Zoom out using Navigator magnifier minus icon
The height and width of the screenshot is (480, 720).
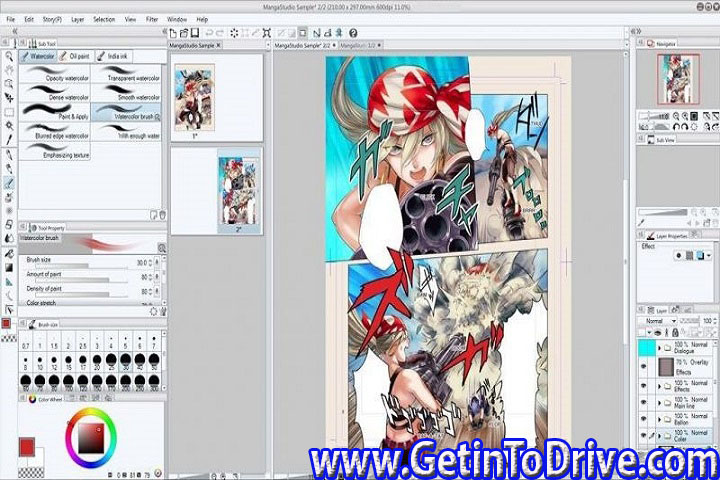coord(676,117)
